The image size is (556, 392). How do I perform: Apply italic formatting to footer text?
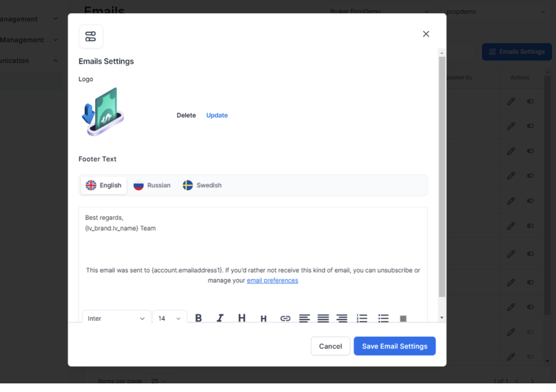220,318
